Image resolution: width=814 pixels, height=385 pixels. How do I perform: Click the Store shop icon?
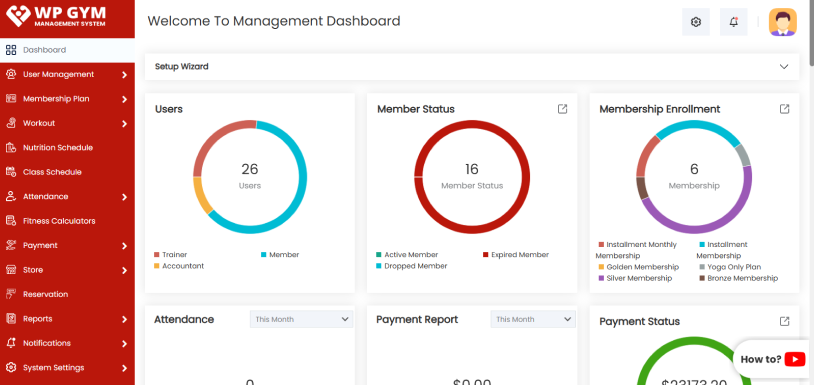point(11,270)
